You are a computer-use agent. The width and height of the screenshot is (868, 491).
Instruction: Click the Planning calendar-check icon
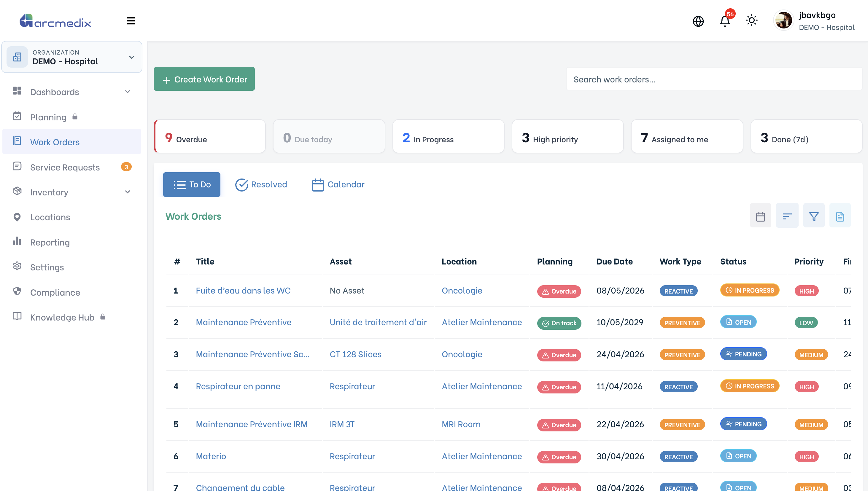click(x=17, y=116)
